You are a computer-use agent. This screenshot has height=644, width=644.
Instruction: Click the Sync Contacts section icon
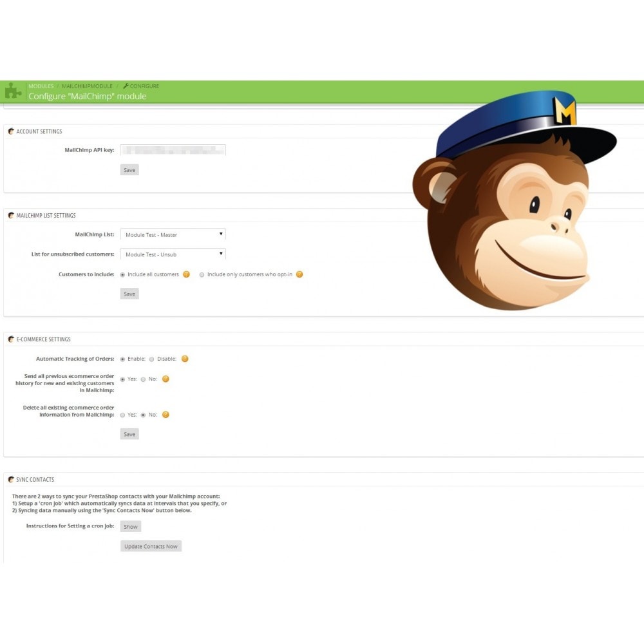tap(11, 479)
